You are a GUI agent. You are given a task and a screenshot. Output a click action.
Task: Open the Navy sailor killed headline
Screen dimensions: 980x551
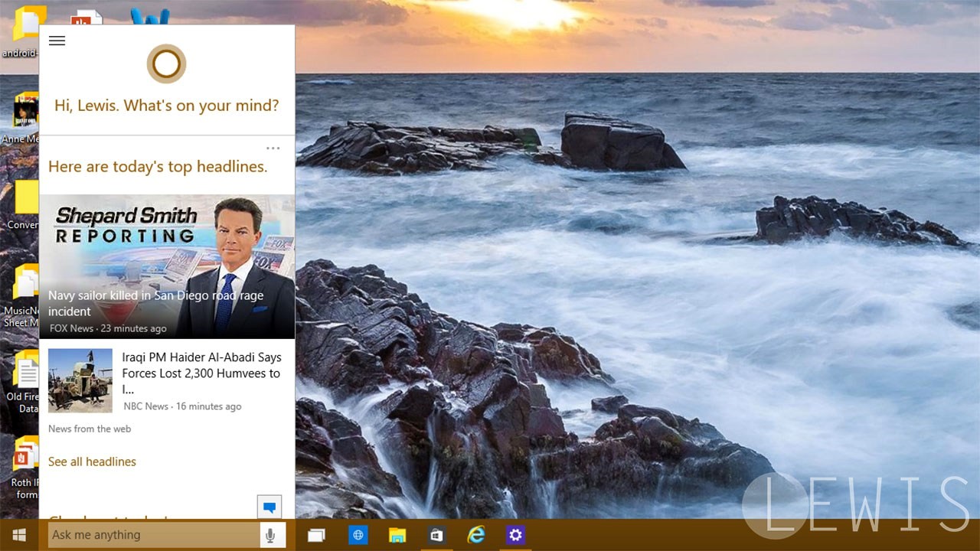[156, 303]
